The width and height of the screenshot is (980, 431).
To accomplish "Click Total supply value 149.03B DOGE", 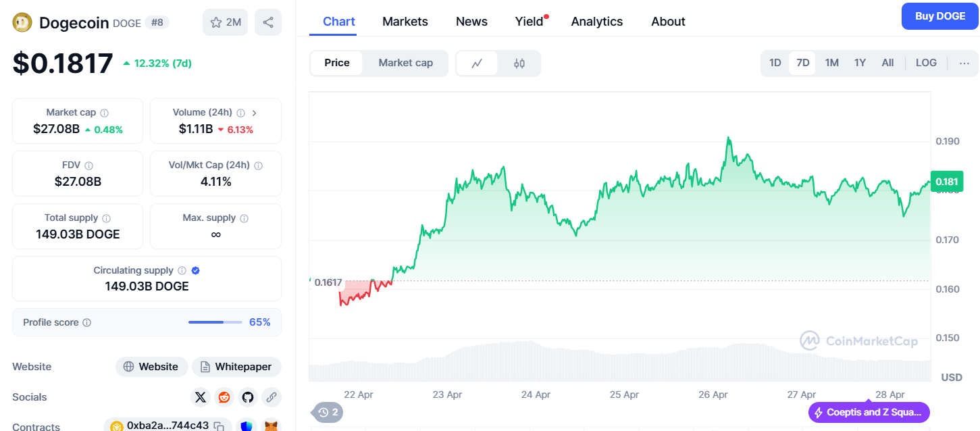I will click(78, 234).
